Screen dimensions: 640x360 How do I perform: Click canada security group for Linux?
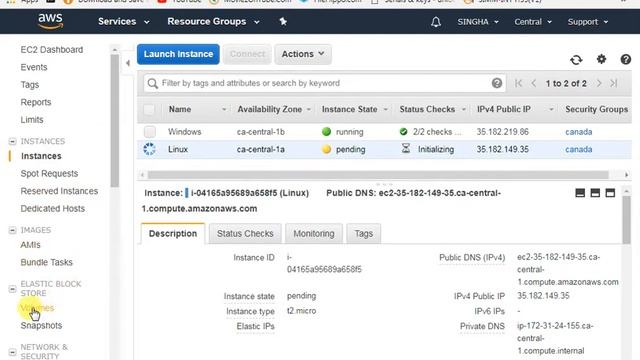tap(578, 149)
